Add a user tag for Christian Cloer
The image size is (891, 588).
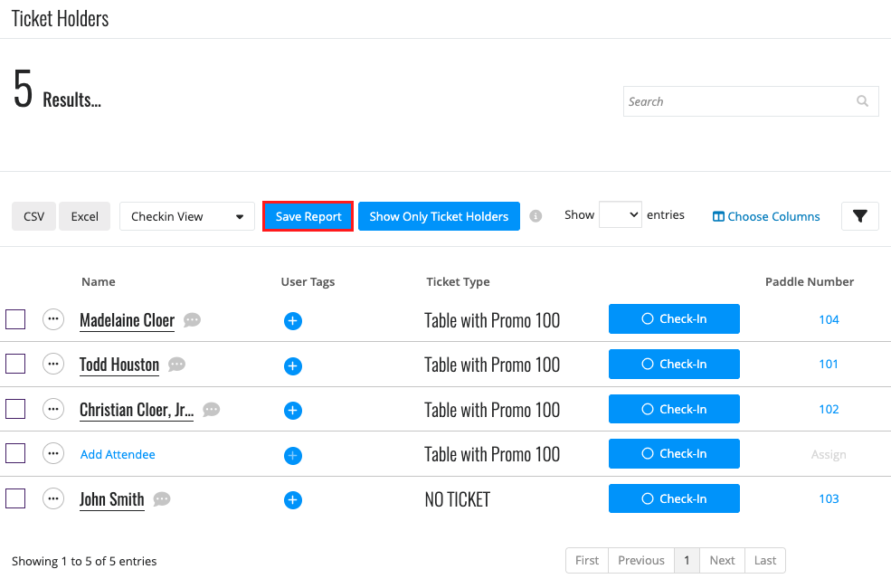pos(293,410)
